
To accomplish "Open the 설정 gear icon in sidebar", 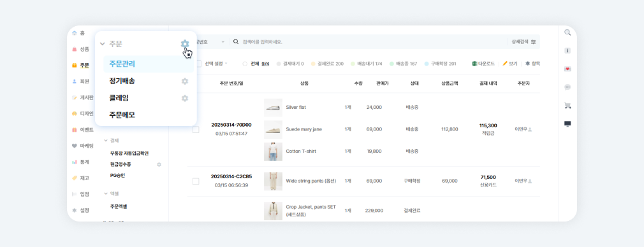I will pyautogui.click(x=75, y=210).
